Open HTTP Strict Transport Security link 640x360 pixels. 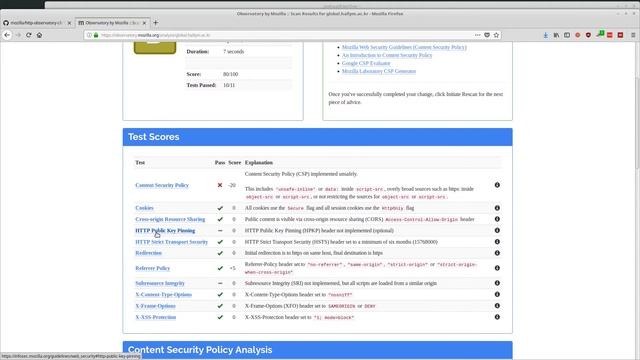171,242
